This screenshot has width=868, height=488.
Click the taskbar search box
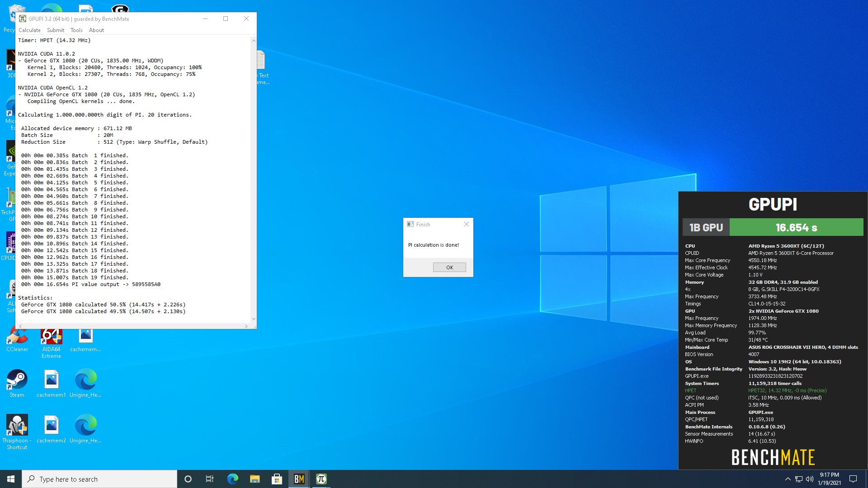coord(99,479)
